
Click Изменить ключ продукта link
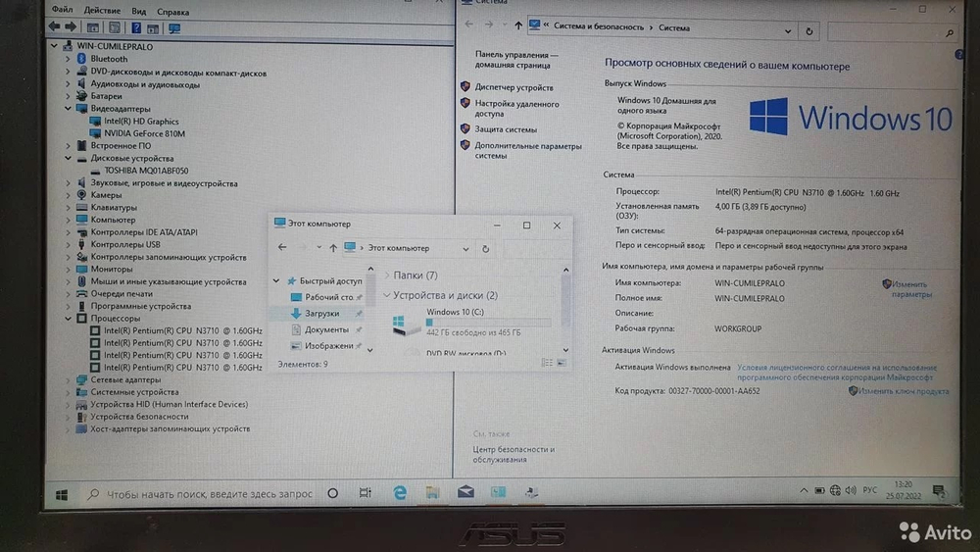(904, 391)
